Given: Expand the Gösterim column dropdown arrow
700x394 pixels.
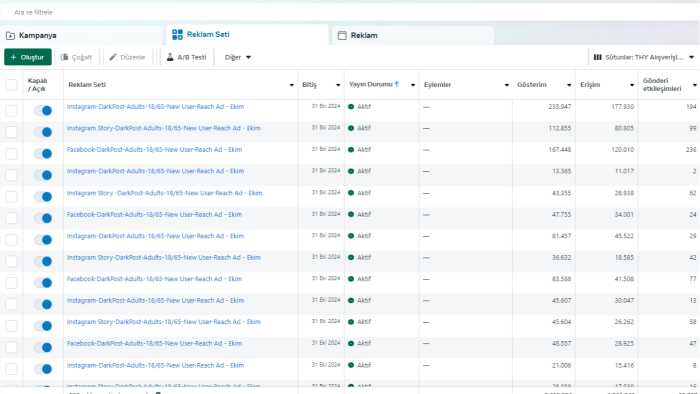Looking at the screenshot, I should (569, 85).
